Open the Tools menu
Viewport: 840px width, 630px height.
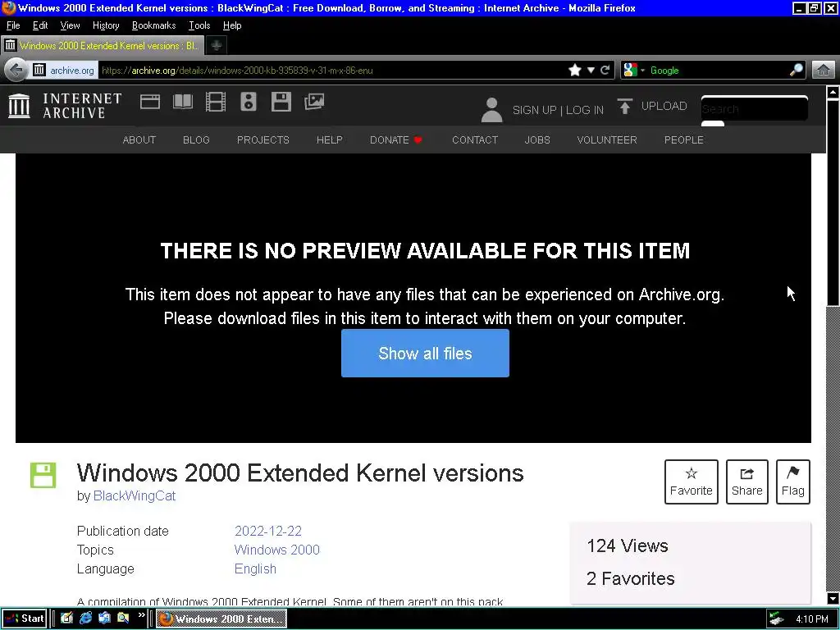[199, 25]
